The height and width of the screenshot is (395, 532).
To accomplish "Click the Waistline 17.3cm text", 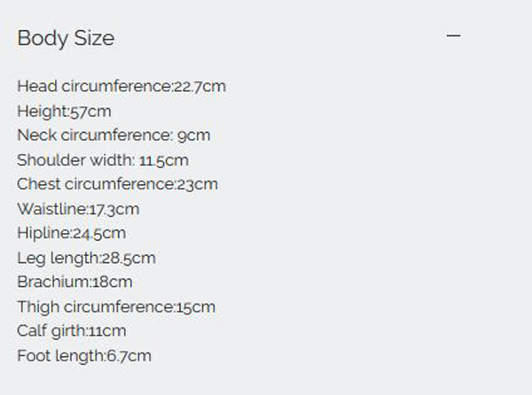I will point(78,209).
